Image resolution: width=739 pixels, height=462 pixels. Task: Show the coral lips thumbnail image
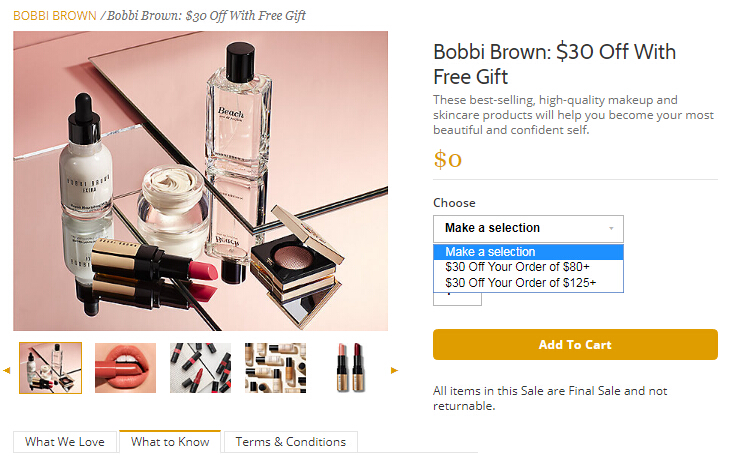click(x=125, y=368)
